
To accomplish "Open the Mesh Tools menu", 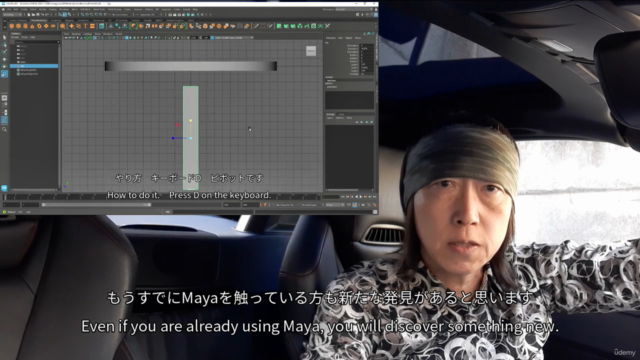I will click(x=99, y=9).
